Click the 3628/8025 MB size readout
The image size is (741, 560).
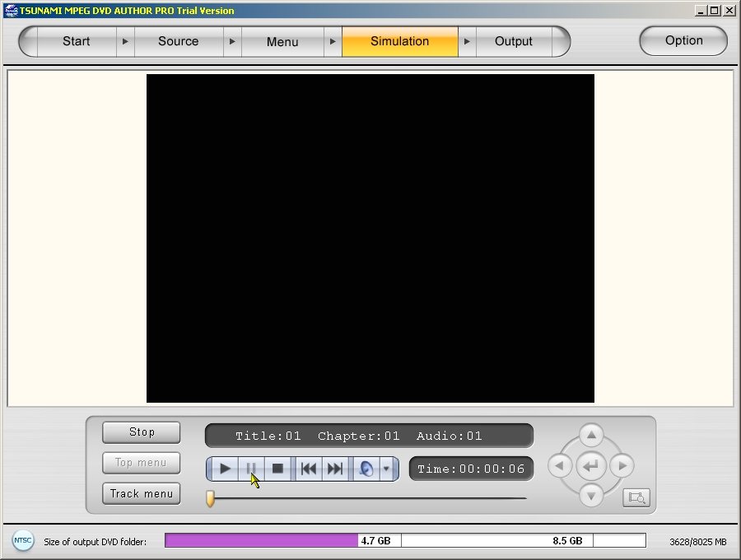[697, 542]
